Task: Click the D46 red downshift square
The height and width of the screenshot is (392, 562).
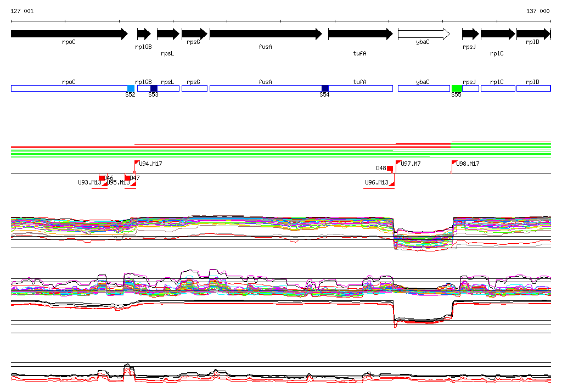Action: click(102, 178)
